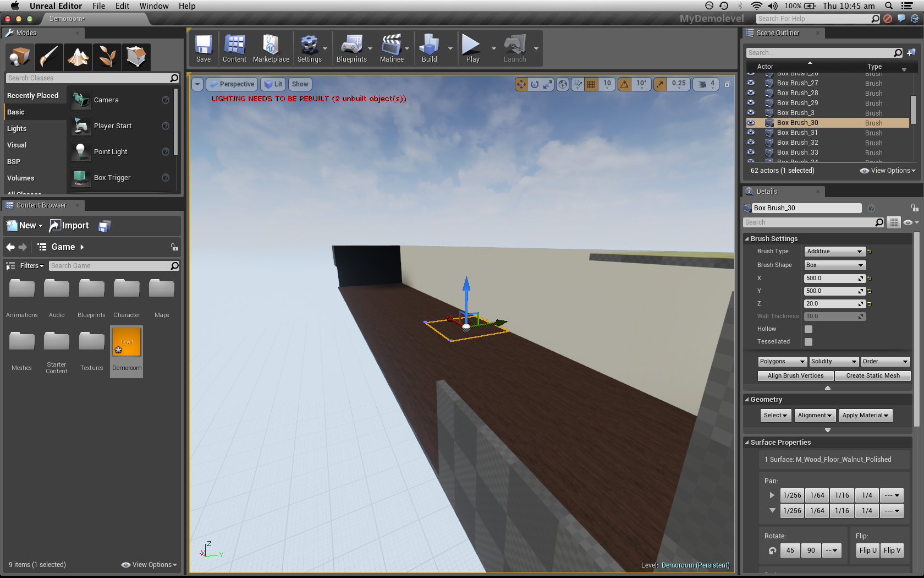Screen dimensions: 924x578
Task: Click the Create Static Mesh button
Action: click(x=873, y=376)
